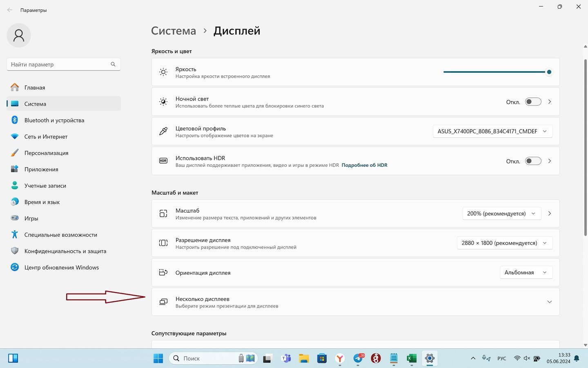Open the widgets panel icon at the taskbar's left end
Viewport: 588px width, 368px height.
(x=13, y=358)
